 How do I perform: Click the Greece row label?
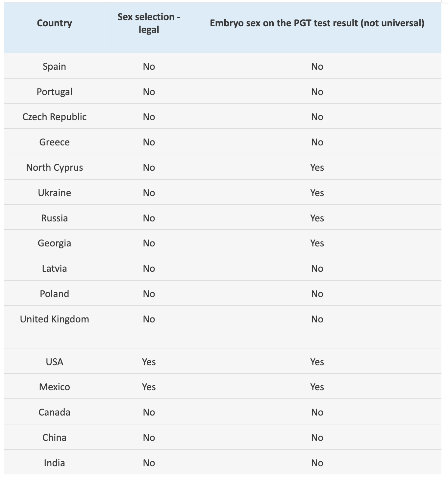pos(54,142)
